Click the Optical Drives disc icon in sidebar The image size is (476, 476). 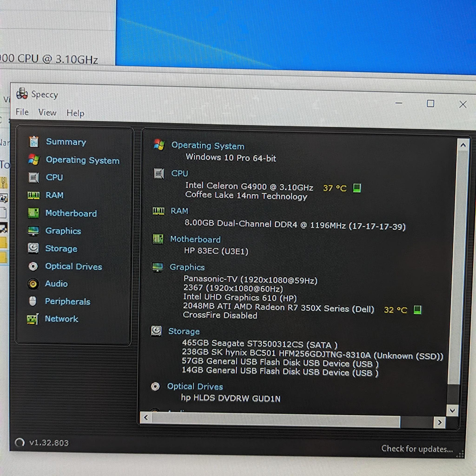tap(33, 266)
